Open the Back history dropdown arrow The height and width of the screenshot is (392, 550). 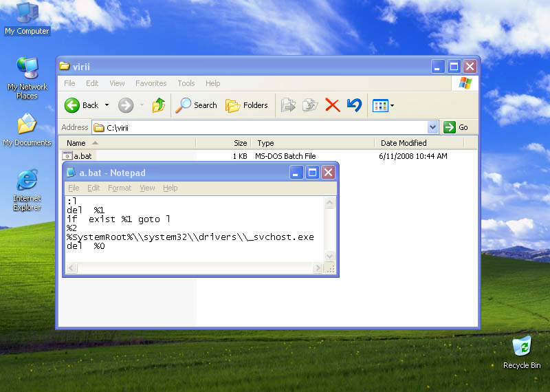click(107, 105)
